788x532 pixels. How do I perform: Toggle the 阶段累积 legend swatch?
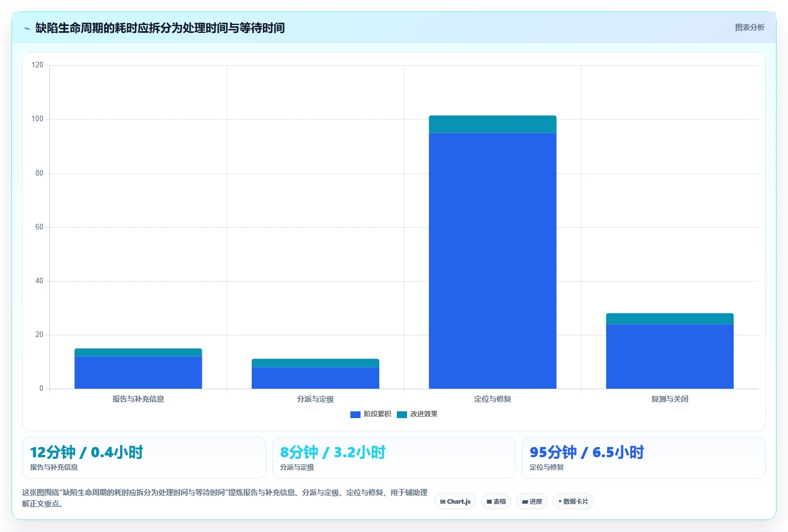pos(355,415)
